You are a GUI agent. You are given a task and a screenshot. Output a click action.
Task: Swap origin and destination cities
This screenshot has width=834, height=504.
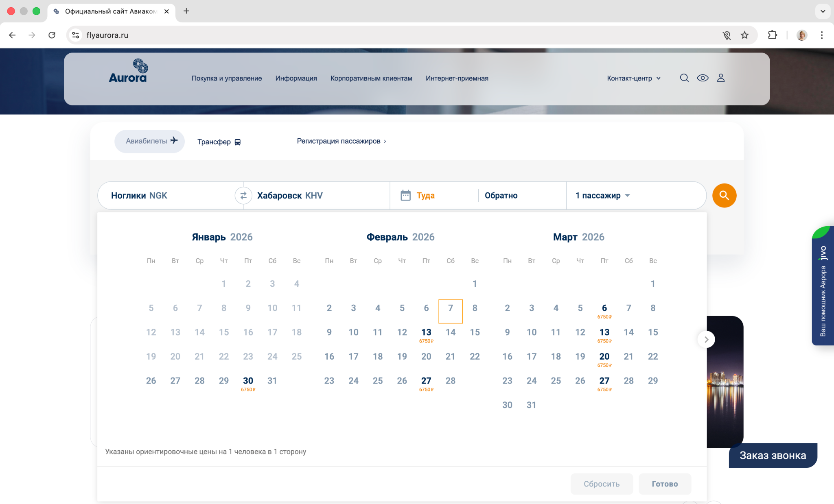click(x=243, y=196)
